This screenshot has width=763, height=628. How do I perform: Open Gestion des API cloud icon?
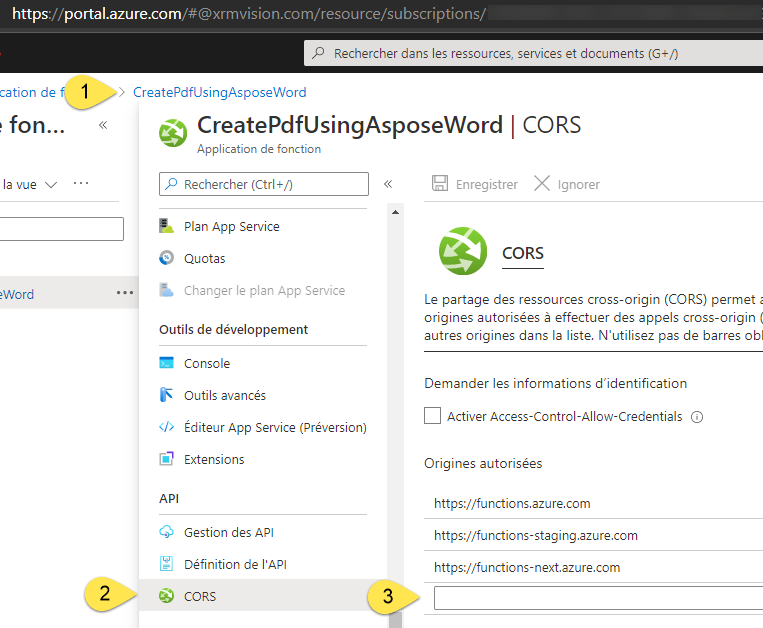167,532
